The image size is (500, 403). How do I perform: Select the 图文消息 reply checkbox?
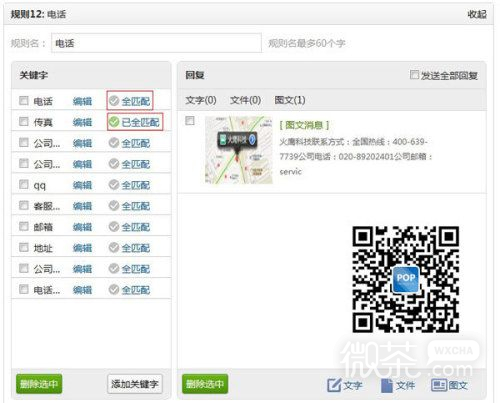190,120
